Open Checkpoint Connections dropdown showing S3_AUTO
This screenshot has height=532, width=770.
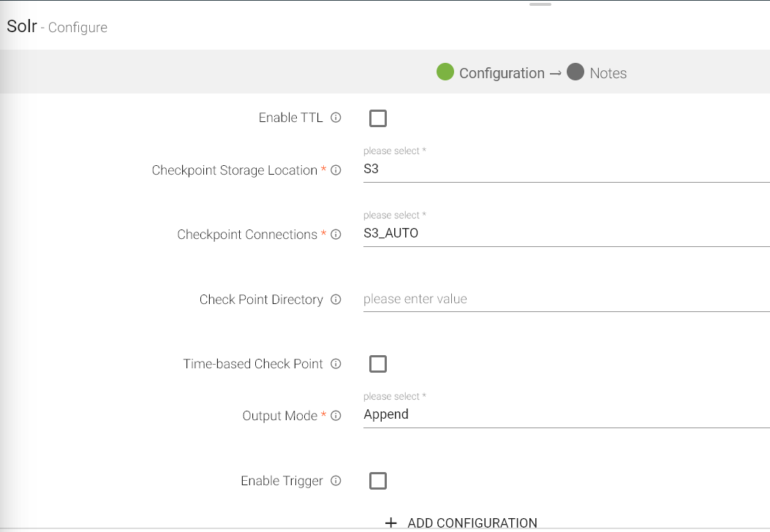tap(566, 234)
